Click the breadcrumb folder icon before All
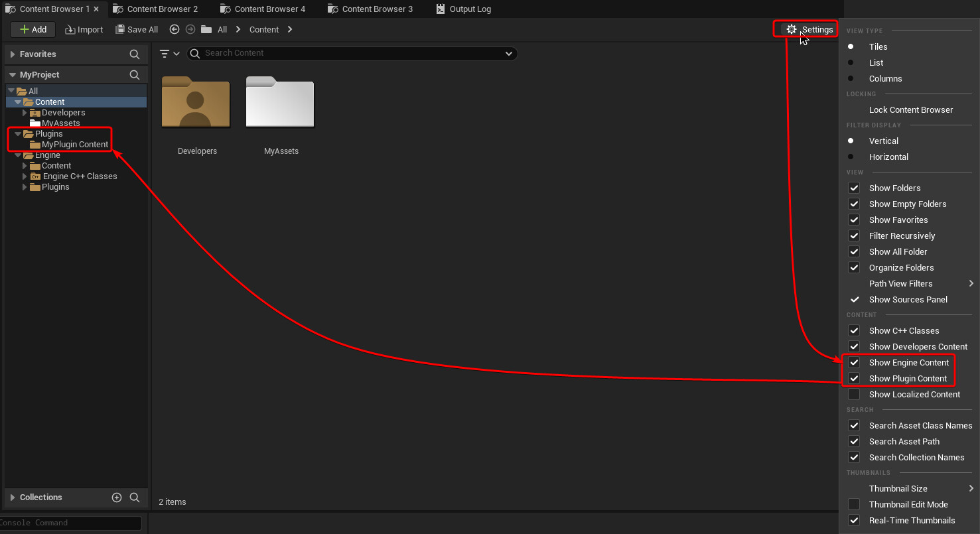Image resolution: width=980 pixels, height=534 pixels. (206, 29)
